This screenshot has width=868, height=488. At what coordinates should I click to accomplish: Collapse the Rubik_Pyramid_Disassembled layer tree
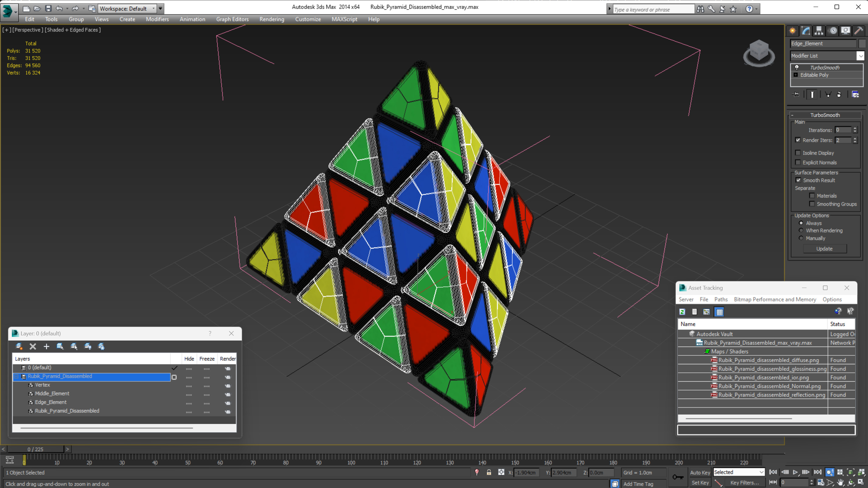click(x=16, y=376)
